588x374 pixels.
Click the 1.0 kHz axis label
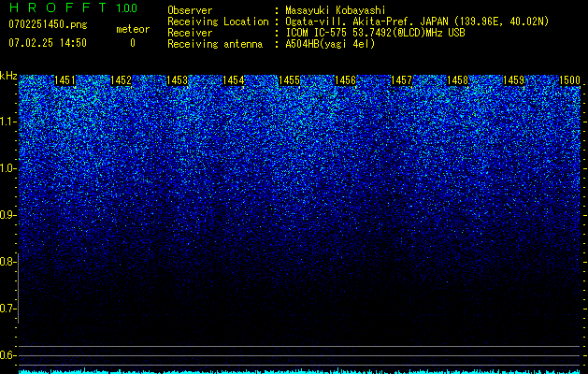click(7, 168)
